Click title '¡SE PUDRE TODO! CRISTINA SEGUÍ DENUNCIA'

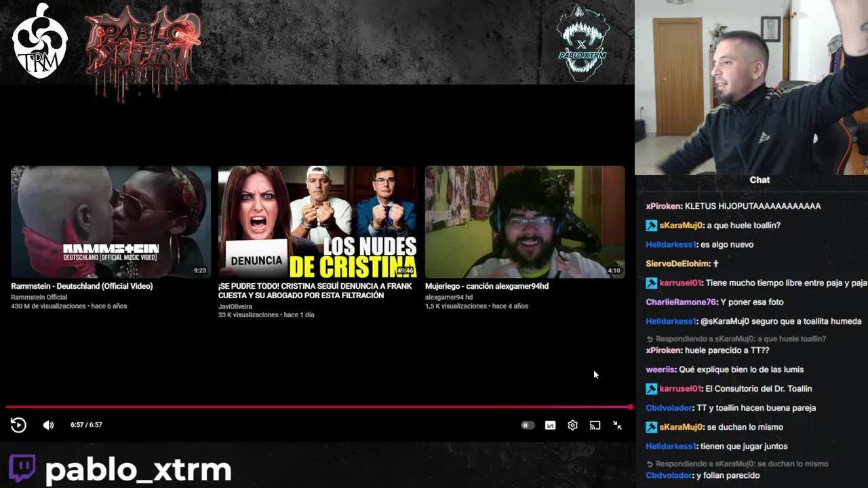click(x=315, y=291)
